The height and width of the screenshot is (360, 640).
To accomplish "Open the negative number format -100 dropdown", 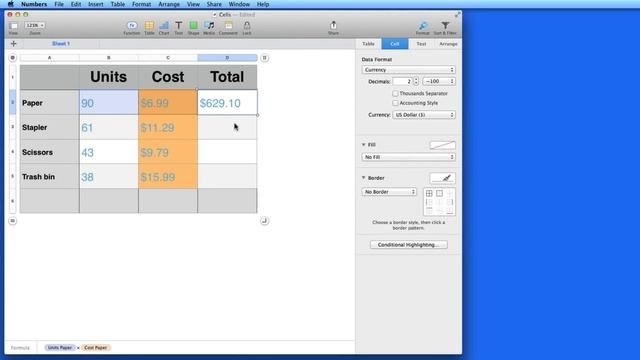I will pos(439,81).
